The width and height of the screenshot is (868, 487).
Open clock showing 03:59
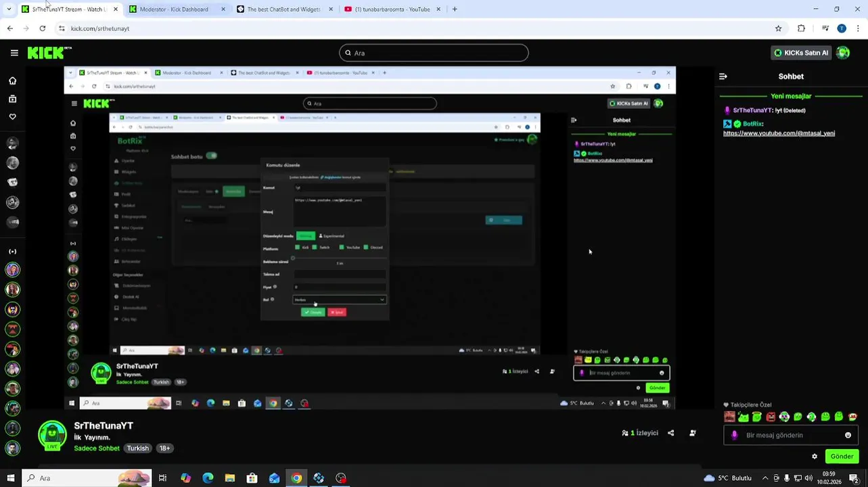[829, 478]
